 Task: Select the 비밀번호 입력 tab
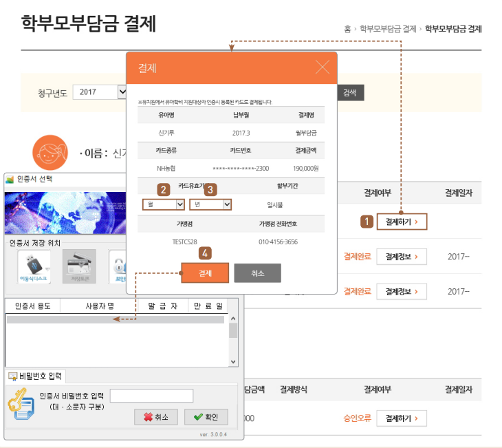click(x=35, y=376)
